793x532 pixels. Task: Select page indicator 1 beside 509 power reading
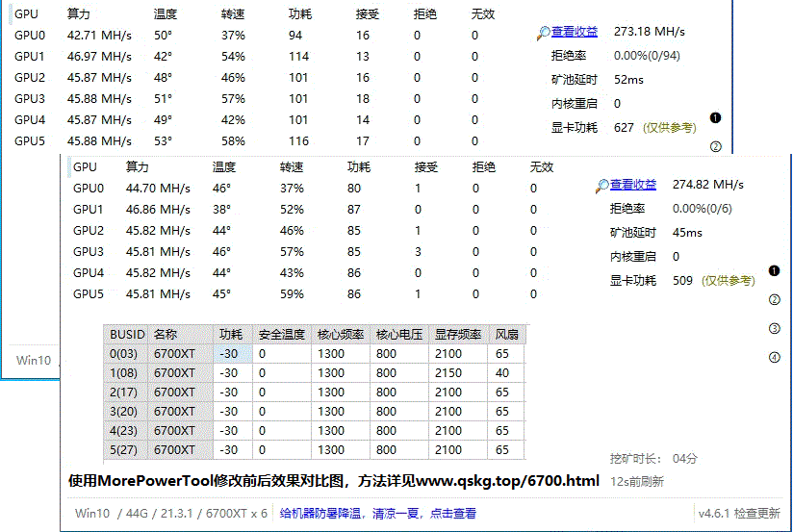pos(774,270)
